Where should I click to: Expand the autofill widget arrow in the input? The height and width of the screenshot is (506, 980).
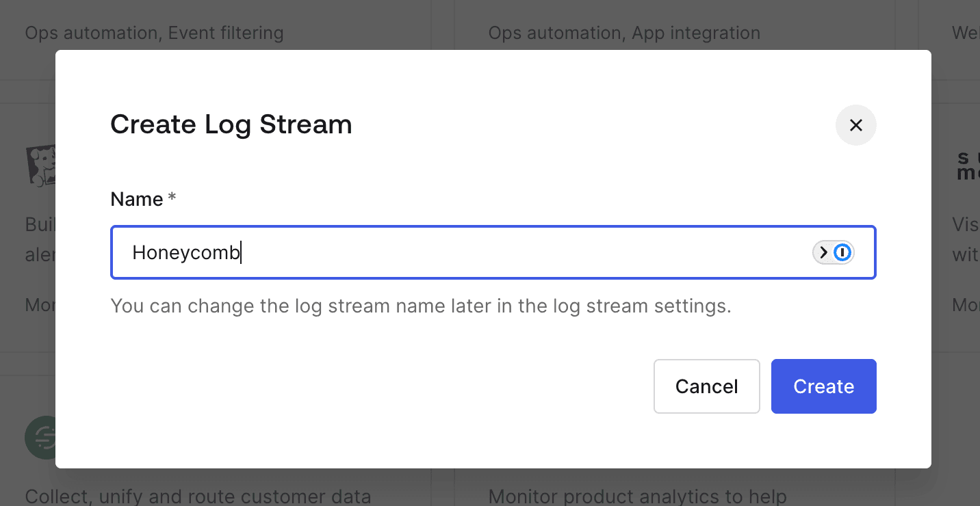coord(824,252)
